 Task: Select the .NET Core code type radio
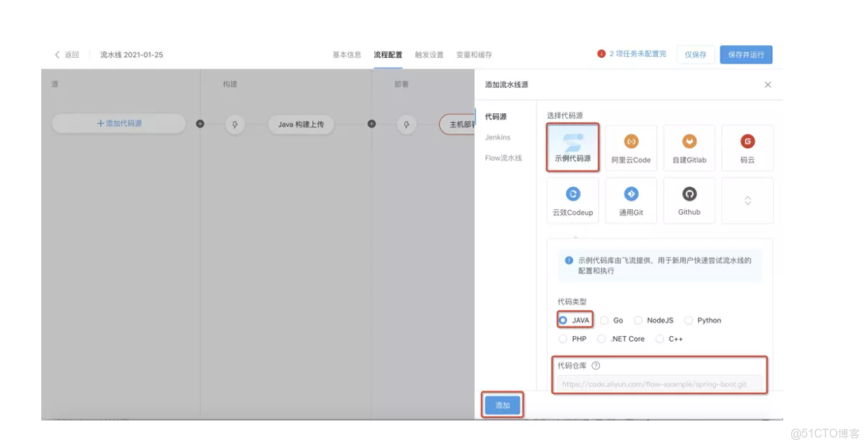pyautogui.click(x=602, y=338)
